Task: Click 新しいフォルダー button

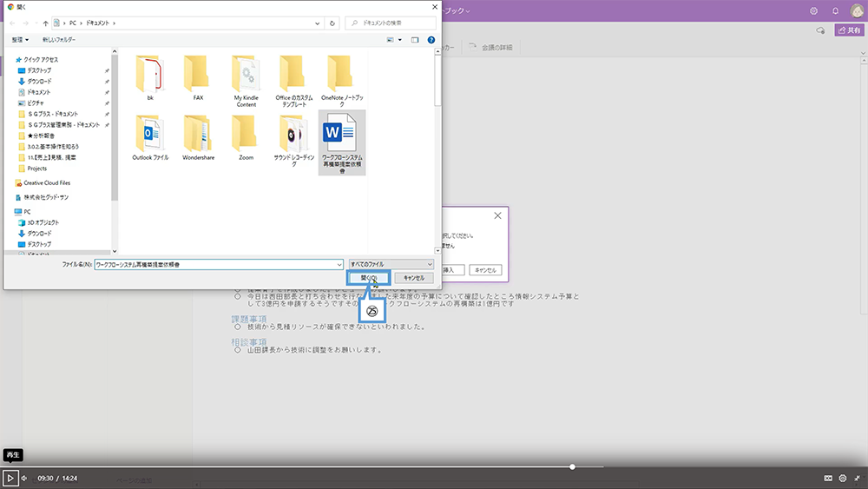Action: pos(59,40)
